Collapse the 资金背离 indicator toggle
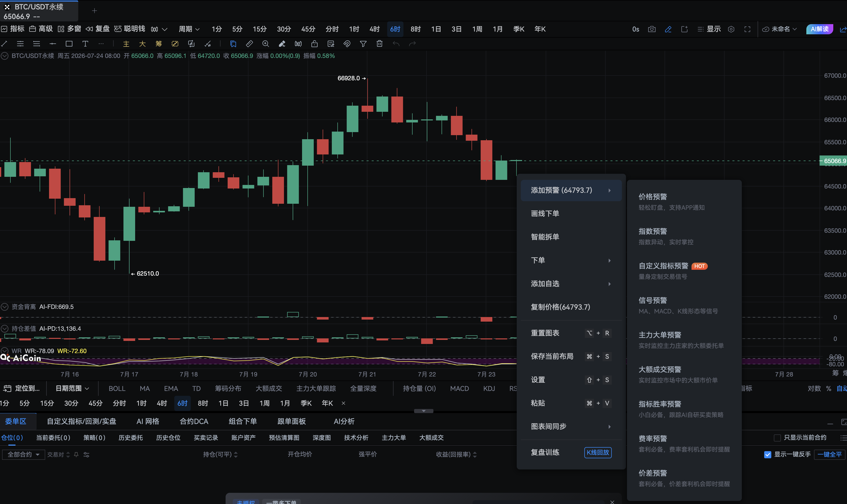This screenshot has width=847, height=504. click(x=4, y=307)
